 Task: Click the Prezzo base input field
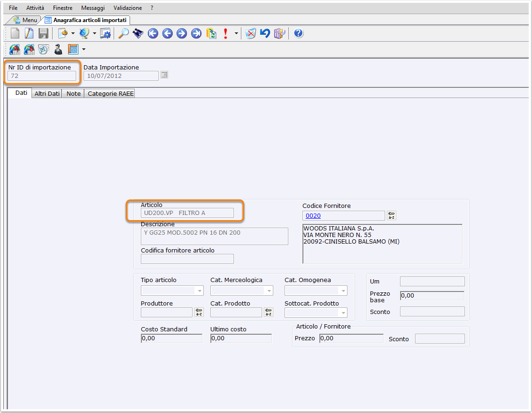tap(432, 296)
